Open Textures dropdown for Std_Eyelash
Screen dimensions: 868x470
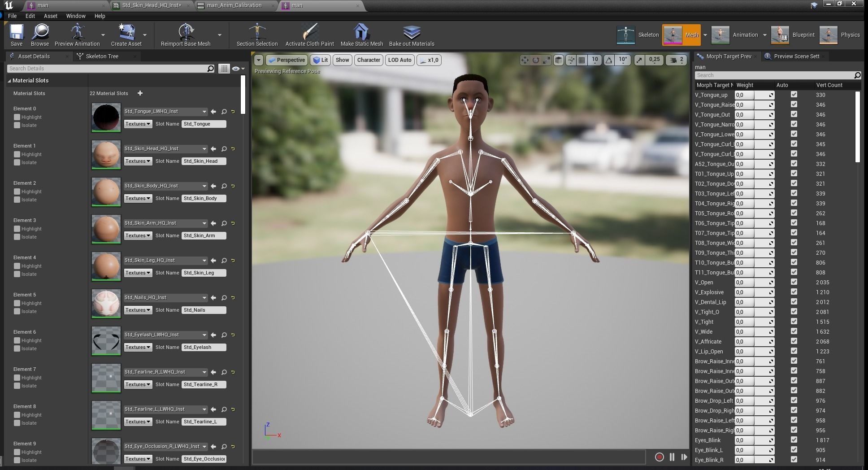tap(138, 347)
